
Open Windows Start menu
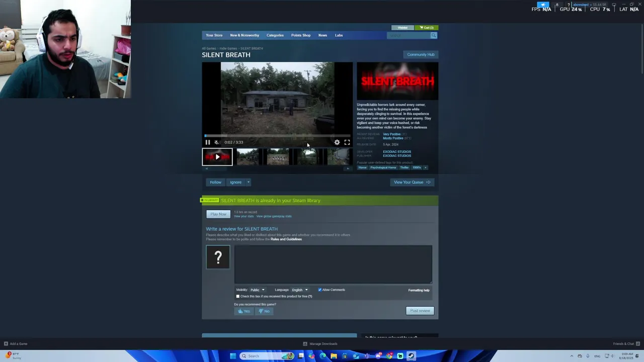[x=233, y=356]
